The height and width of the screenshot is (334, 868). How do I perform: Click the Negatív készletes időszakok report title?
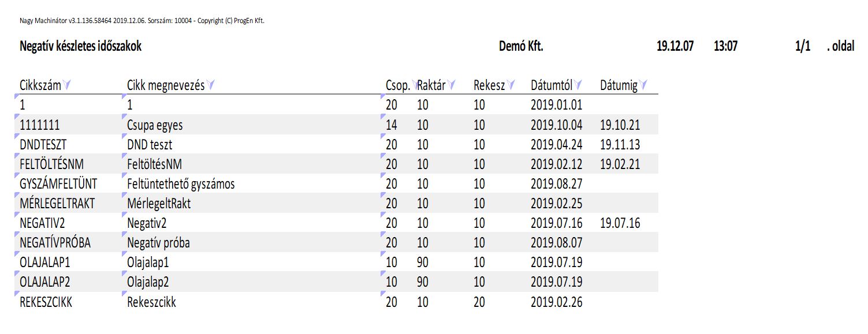click(80, 47)
